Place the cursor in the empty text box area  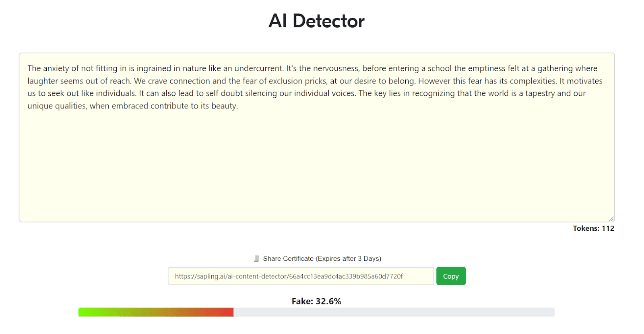316,165
